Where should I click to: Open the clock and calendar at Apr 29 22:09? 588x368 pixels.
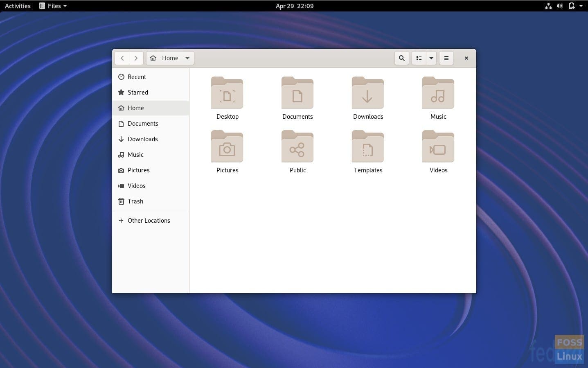[295, 6]
